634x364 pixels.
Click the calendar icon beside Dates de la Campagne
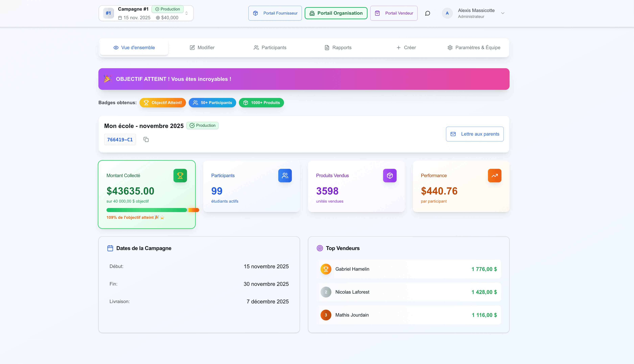coord(110,248)
